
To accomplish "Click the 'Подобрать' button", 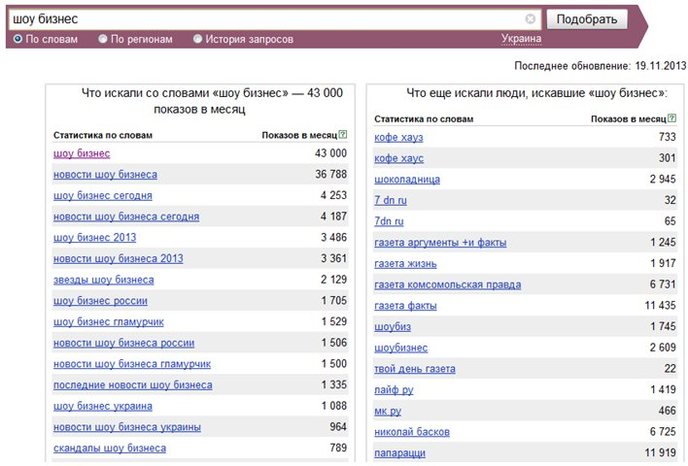I will point(587,19).
